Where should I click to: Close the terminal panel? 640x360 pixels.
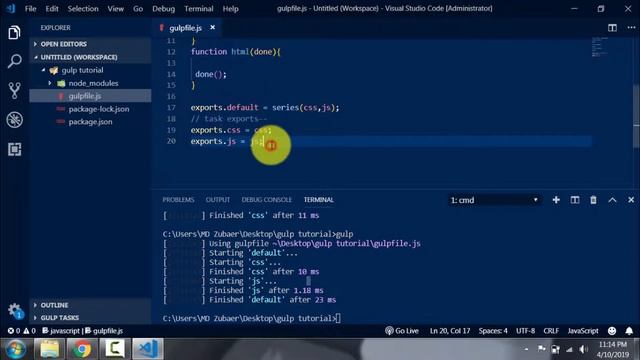pyautogui.click(x=631, y=200)
